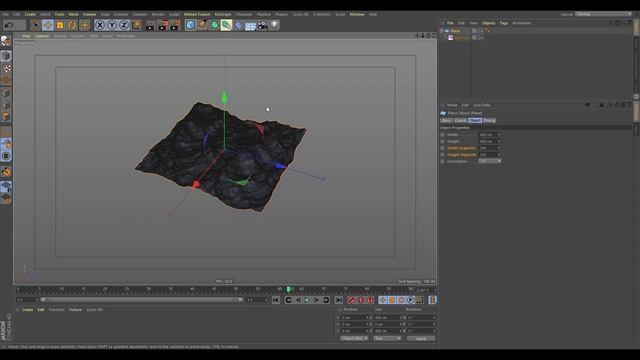Screen dimensions: 640x360
Task: Open Object Manager Tags menu
Action: point(504,23)
